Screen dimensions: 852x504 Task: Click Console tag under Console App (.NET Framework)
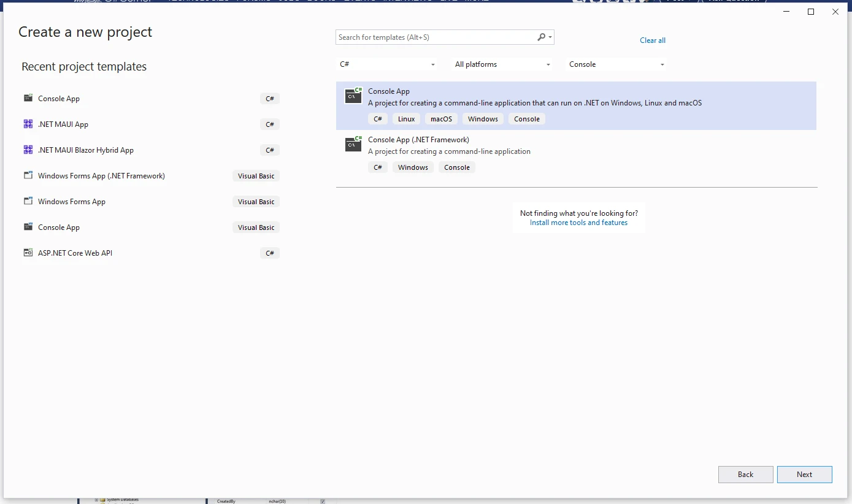pos(457,167)
